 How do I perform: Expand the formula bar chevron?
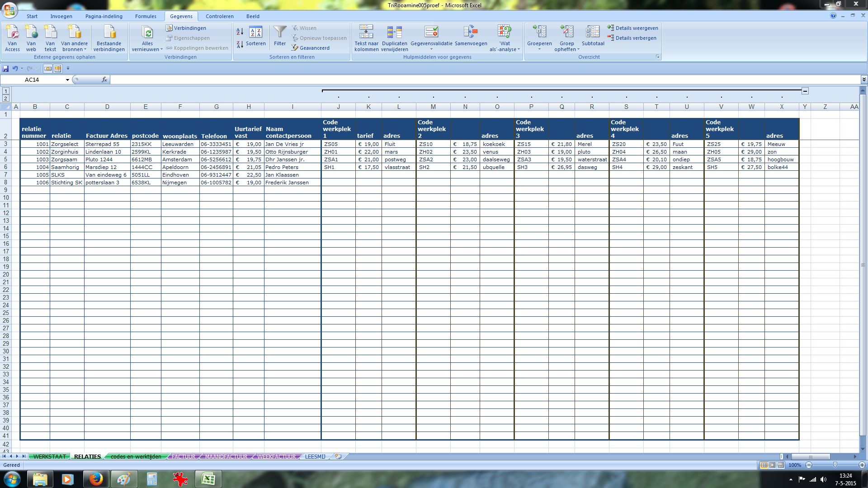click(x=864, y=80)
